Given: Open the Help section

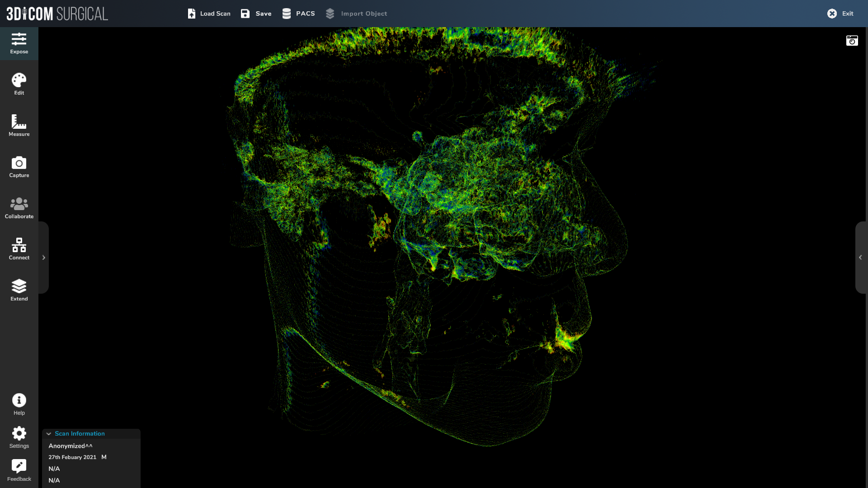Looking at the screenshot, I should tap(19, 404).
